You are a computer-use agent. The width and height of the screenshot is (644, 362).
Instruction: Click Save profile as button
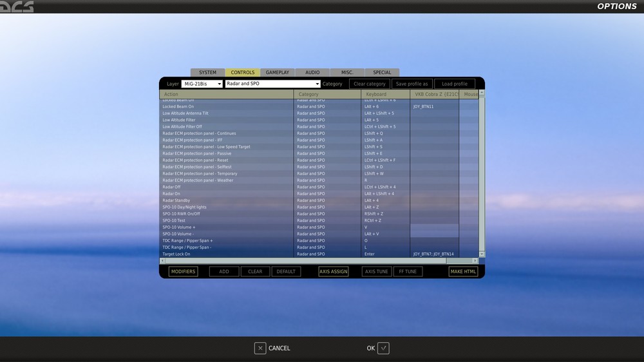click(412, 84)
